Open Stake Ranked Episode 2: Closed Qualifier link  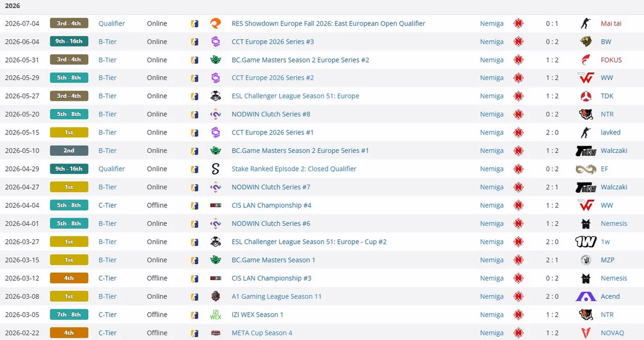(x=294, y=169)
